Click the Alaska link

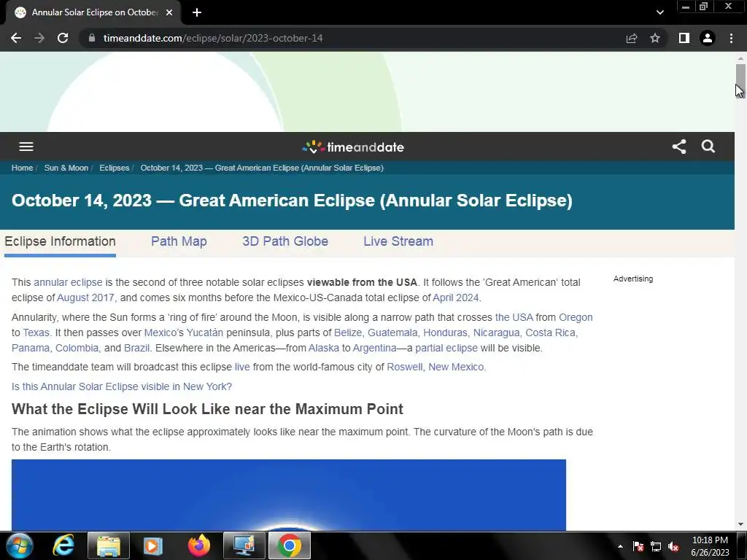coord(323,348)
